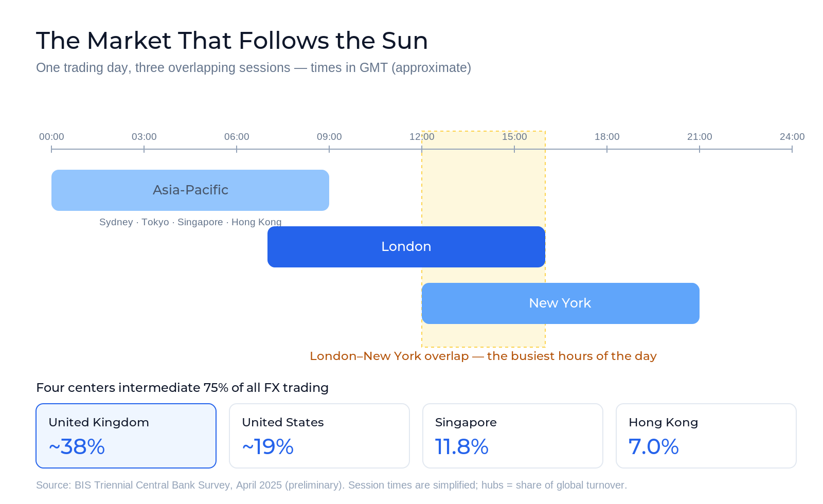Click the 06:00 timeline marker
This screenshot has height=504, width=823.
tap(237, 137)
